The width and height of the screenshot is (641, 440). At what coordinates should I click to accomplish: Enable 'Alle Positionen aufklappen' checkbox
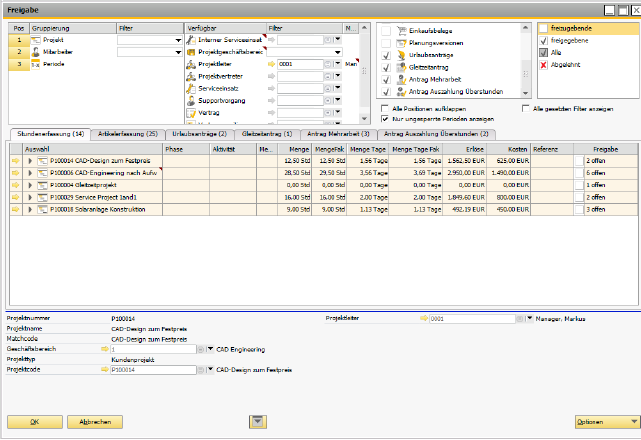click(x=386, y=107)
